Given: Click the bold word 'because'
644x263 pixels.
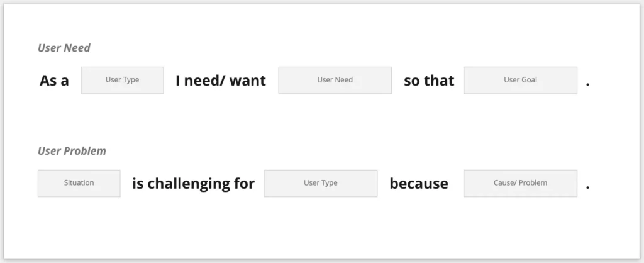Looking at the screenshot, I should (419, 184).
